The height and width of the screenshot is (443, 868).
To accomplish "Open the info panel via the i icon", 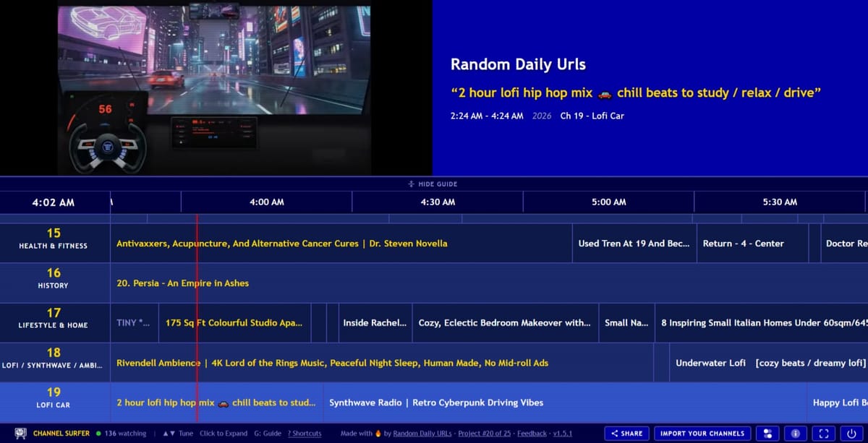I will click(x=795, y=434).
